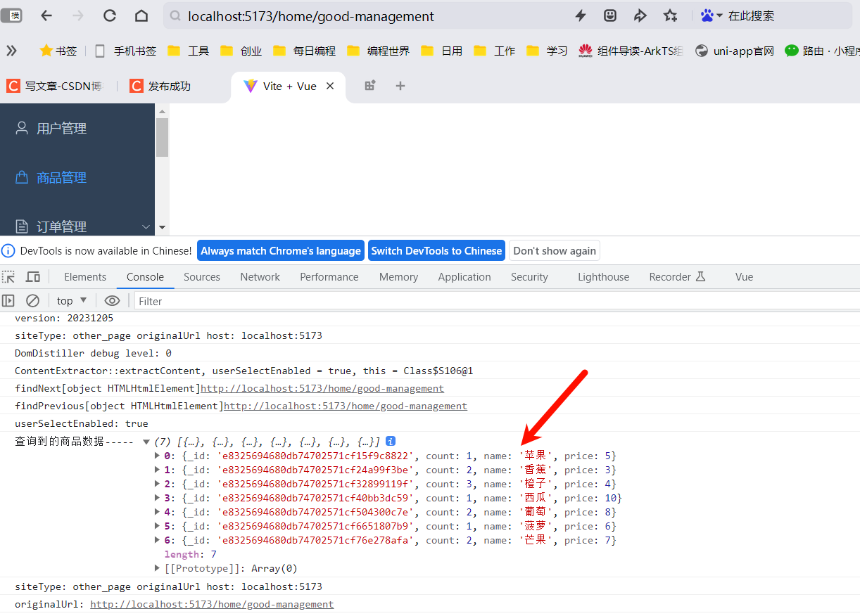Go back with the browser back arrow
Viewport: 860px width, 616px height.
click(46, 15)
